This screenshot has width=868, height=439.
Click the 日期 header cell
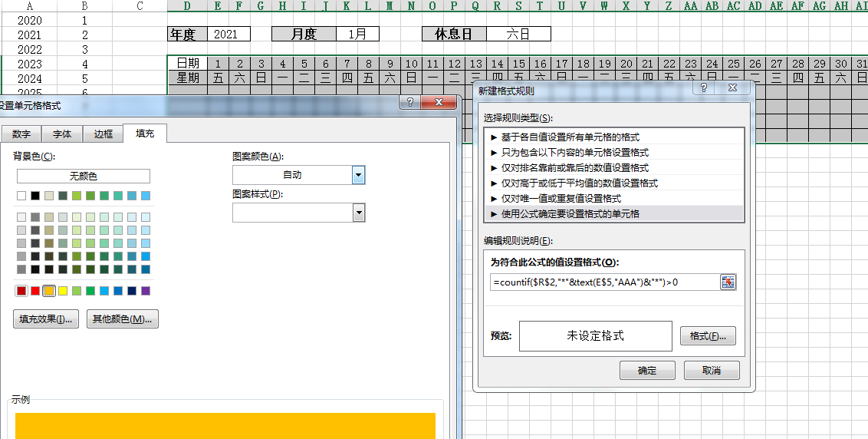tap(188, 63)
